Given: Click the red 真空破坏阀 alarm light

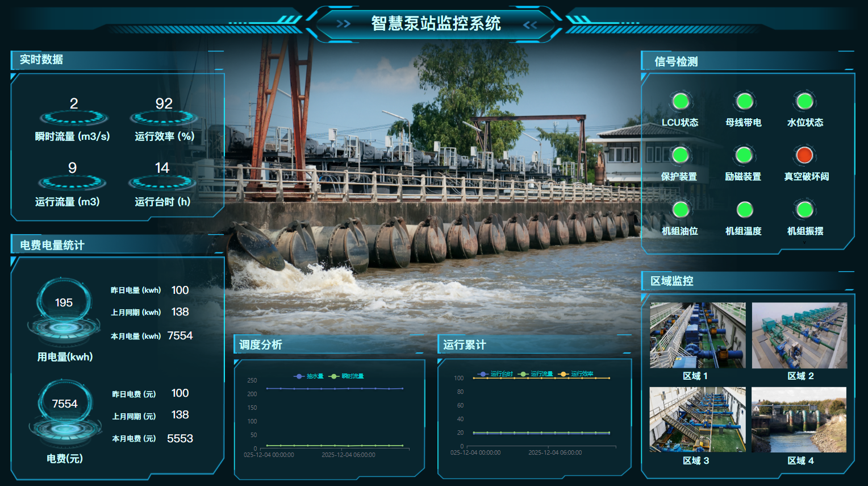Looking at the screenshot, I should click(x=804, y=155).
